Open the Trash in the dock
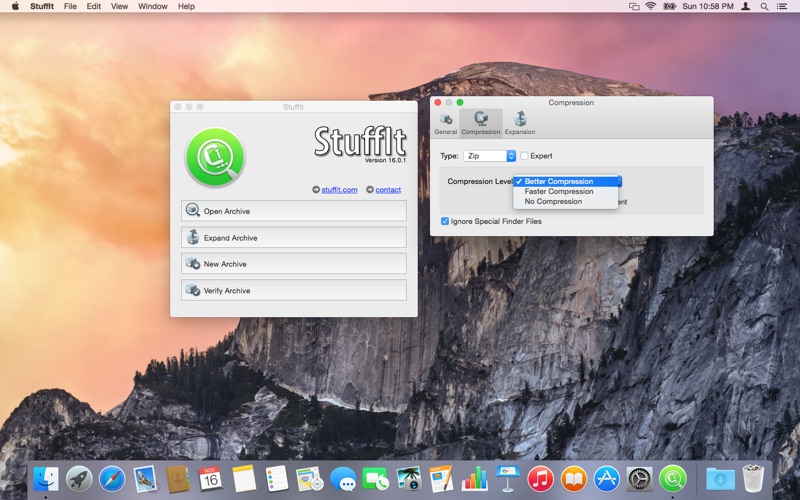The image size is (800, 500). tap(753, 479)
